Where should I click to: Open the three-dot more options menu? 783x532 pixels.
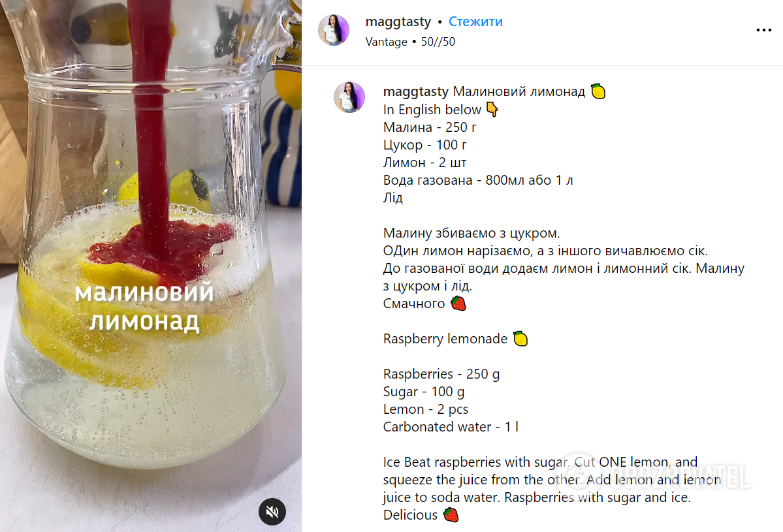point(763,31)
